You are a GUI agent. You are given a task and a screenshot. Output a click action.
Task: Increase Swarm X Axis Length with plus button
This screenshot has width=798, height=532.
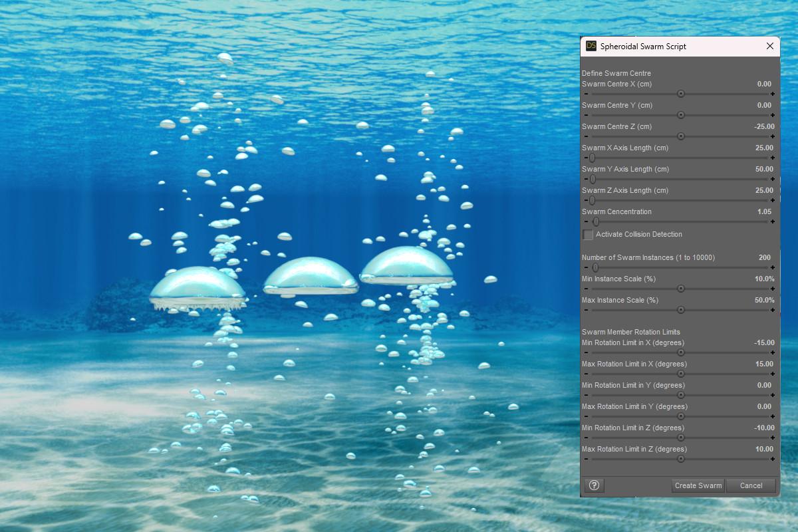pos(773,158)
